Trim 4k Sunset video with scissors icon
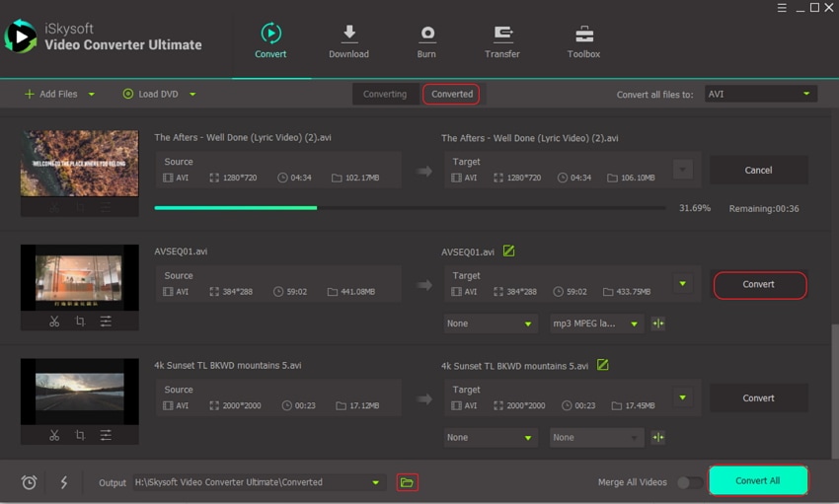Viewport: 839px width, 504px height. (54, 435)
